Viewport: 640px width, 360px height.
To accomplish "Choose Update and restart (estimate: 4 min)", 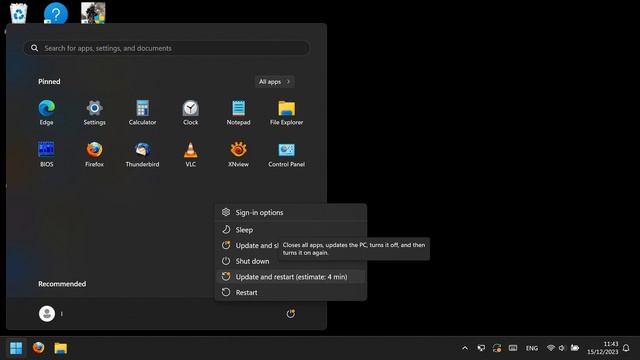I will click(291, 277).
